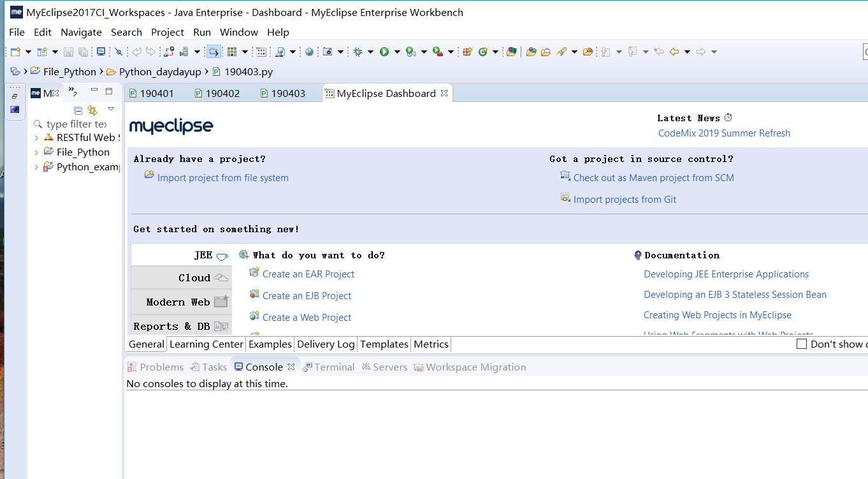
Task: Click the Run External Tools icon
Action: 438,52
